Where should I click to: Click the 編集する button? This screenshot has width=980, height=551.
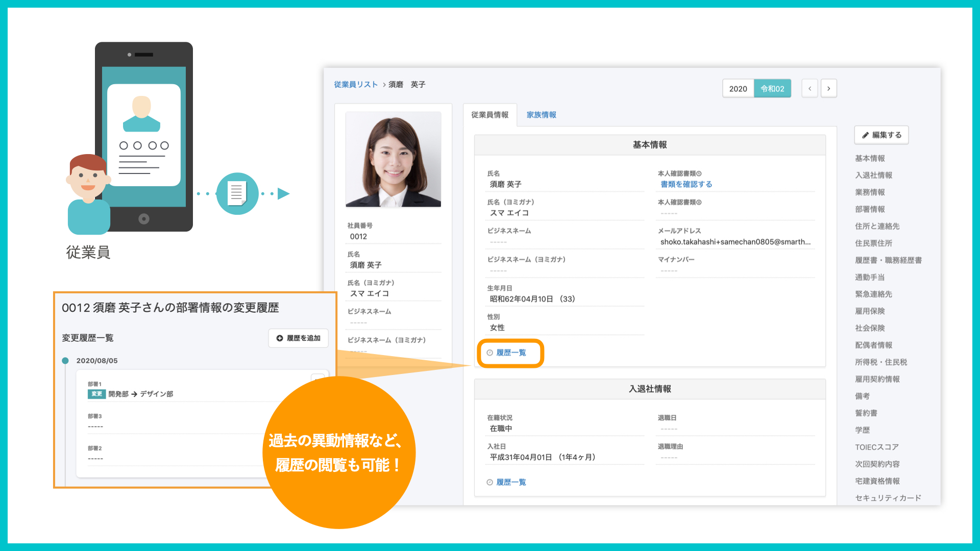coord(881,135)
